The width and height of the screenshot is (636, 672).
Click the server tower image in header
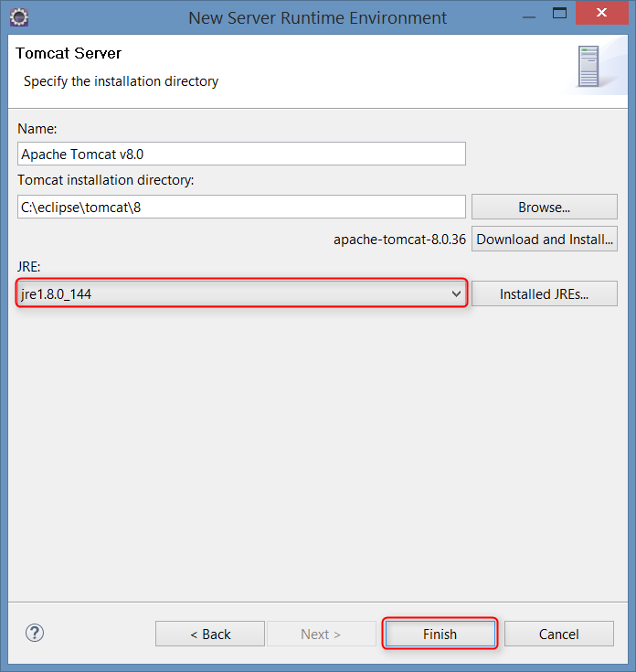pos(588,67)
